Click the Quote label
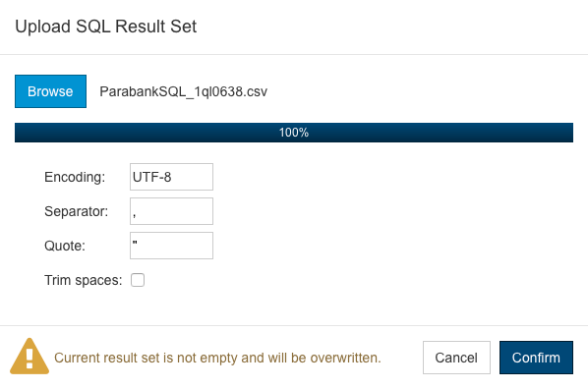 65,246
